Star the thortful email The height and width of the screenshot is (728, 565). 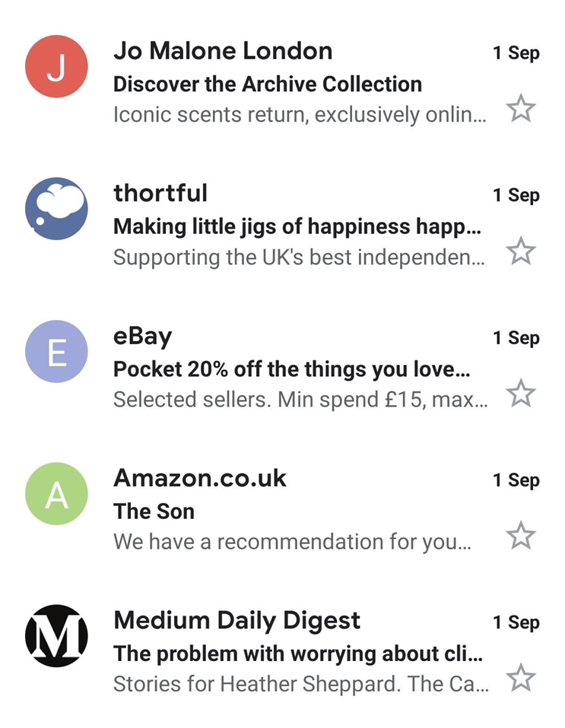point(521,251)
